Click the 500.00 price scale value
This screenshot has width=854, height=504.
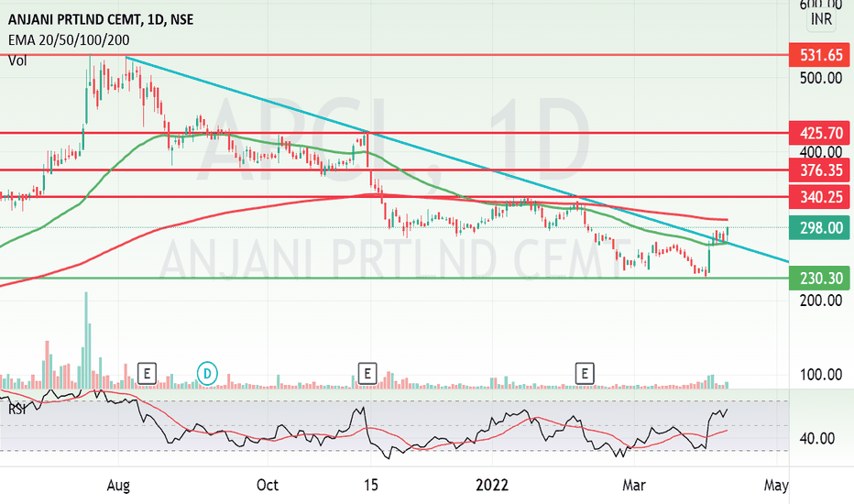click(x=821, y=78)
